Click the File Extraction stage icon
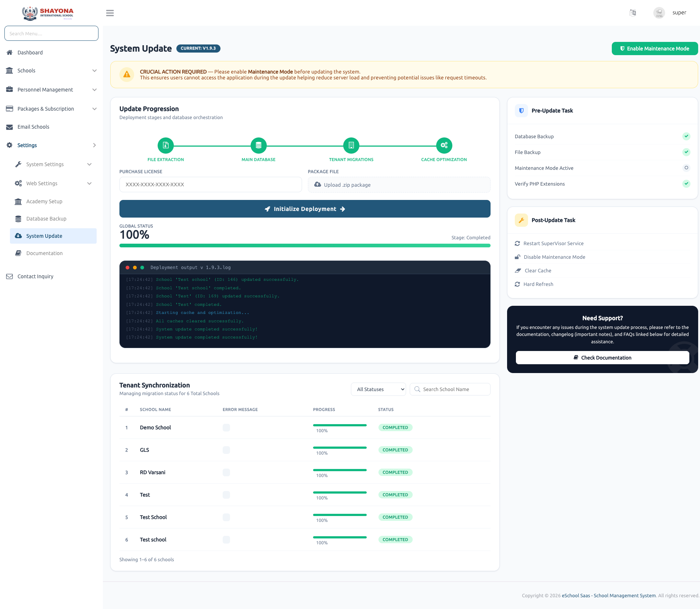The height and width of the screenshot is (609, 700). coord(166,145)
